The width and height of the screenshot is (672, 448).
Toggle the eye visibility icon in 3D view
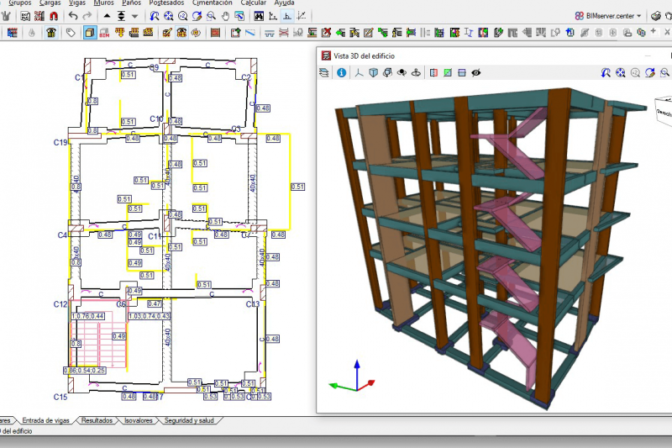tap(476, 72)
